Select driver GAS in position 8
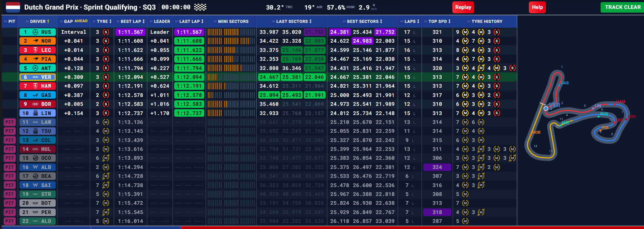The image size is (644, 229). click(37, 95)
